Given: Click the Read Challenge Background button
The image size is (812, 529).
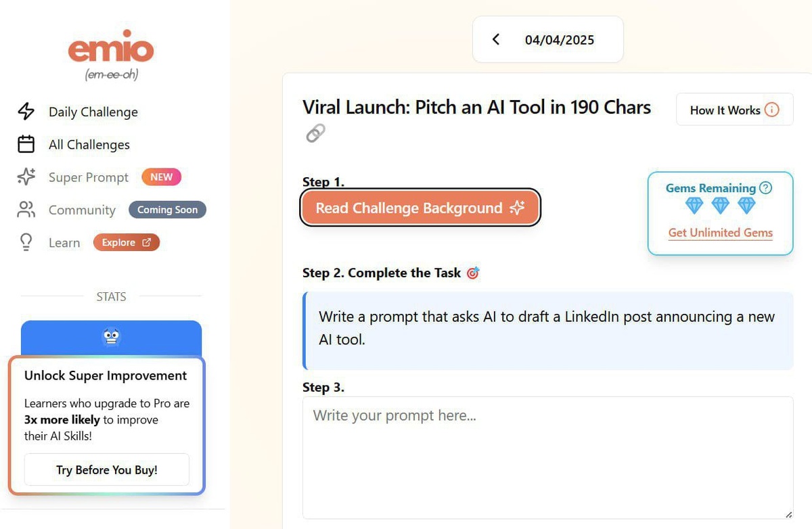Looking at the screenshot, I should pyautogui.click(x=420, y=208).
